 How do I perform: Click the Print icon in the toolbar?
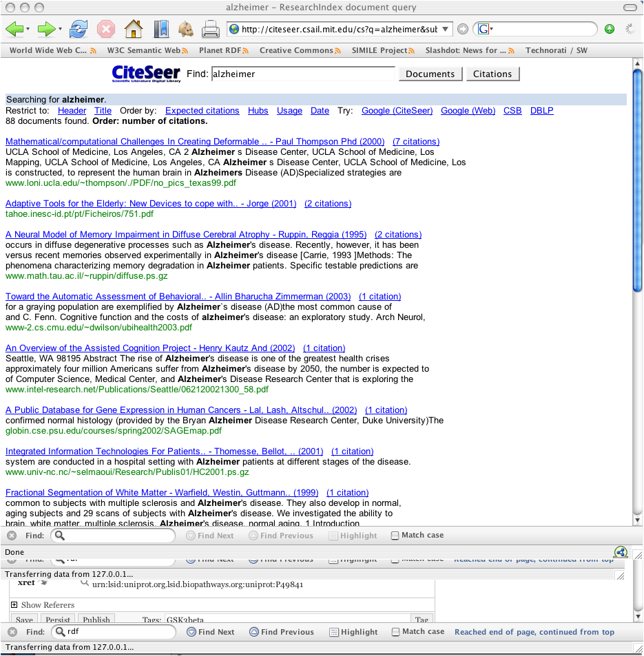tap(210, 29)
